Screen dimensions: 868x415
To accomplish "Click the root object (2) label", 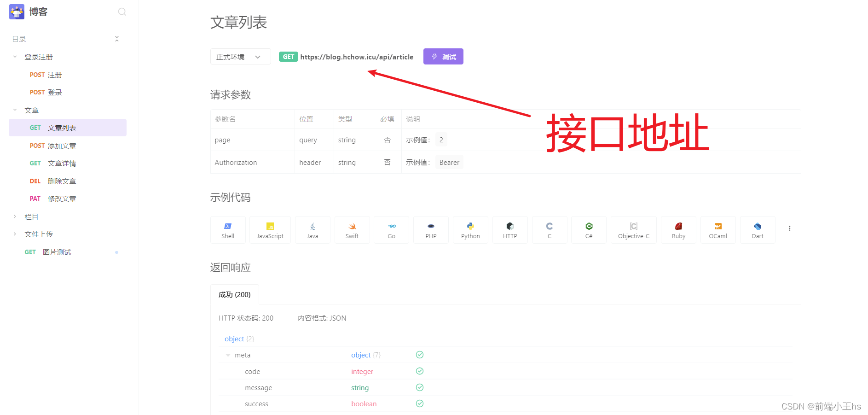I will pos(239,339).
